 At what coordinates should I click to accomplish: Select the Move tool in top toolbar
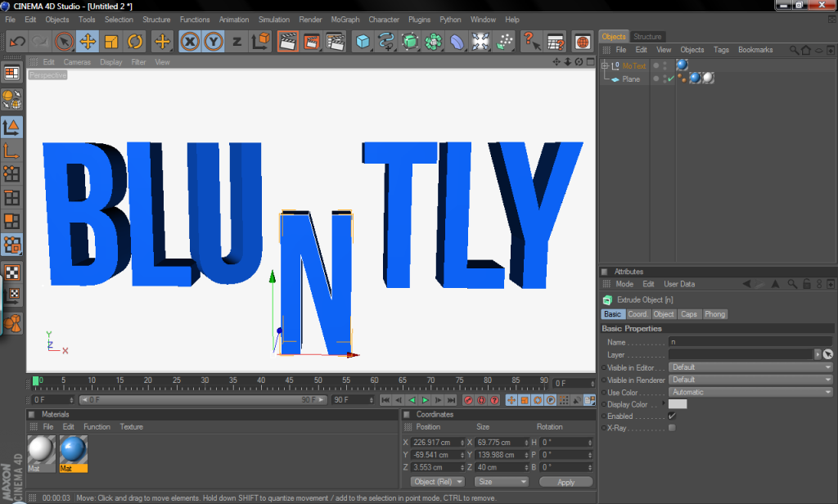point(88,41)
